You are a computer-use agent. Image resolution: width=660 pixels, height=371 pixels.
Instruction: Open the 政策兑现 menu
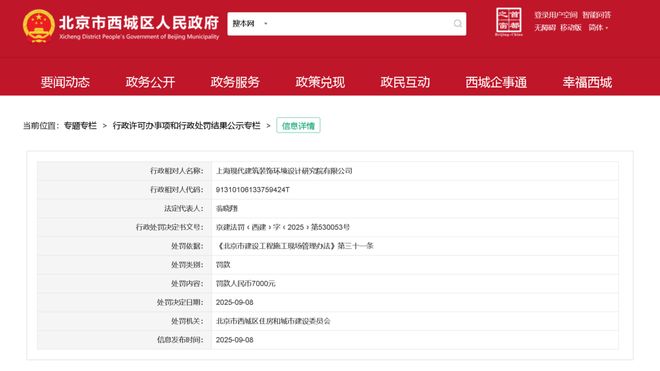tap(320, 82)
